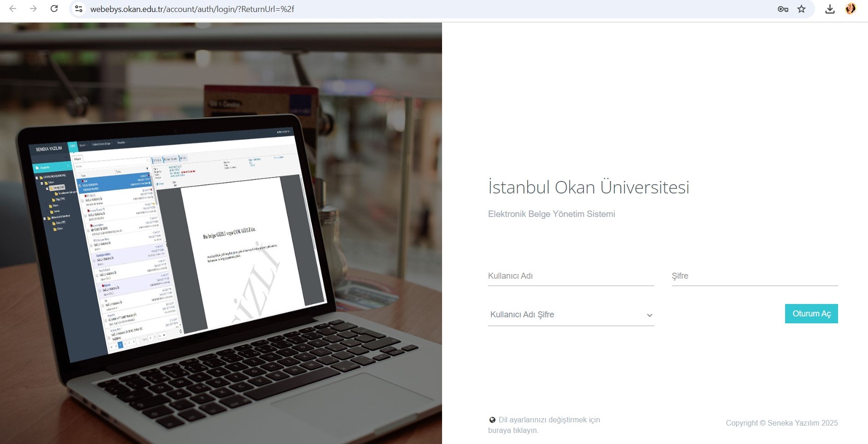Viewport: 868px width, 444px height.
Task: Focus the Şifre password field
Action: point(755,276)
